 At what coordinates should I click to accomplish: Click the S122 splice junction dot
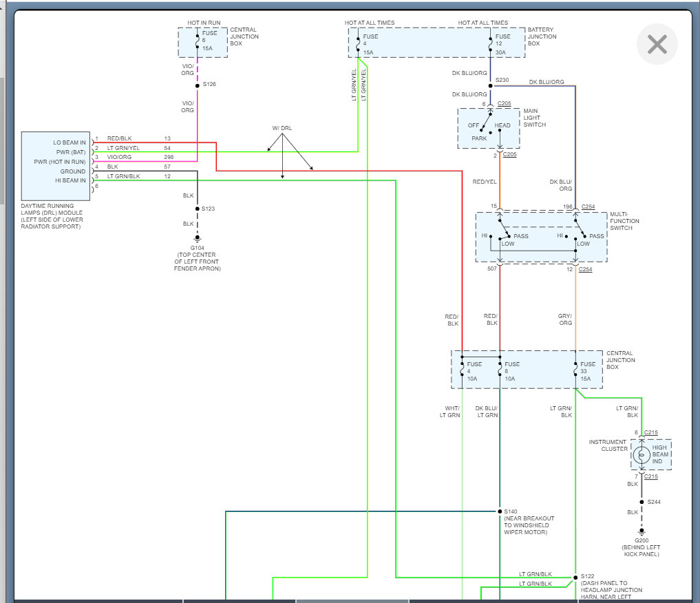tap(575, 577)
